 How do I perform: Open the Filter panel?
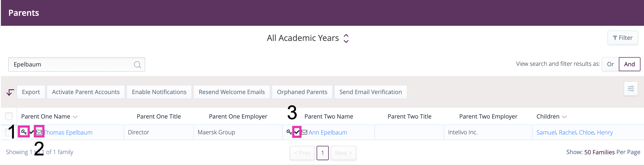coord(622,38)
